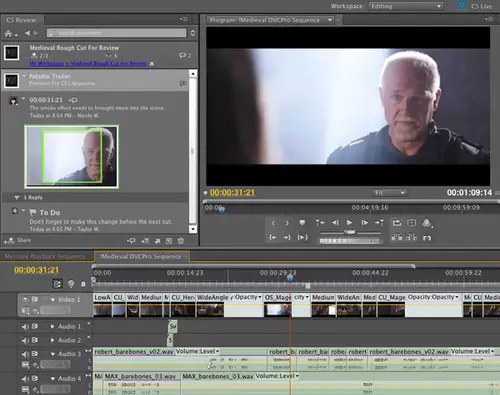
Task: Click the Lift button
Action: 397,237
